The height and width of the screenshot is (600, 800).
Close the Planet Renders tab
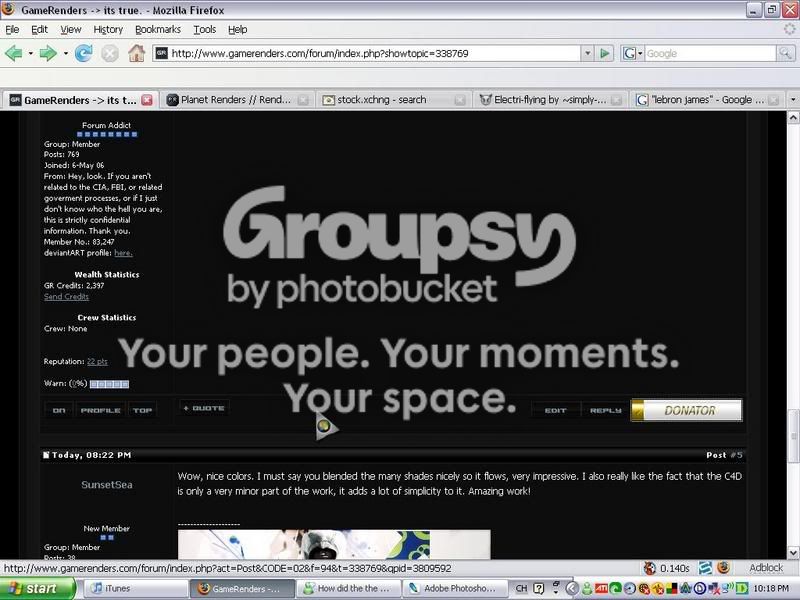tap(303, 100)
